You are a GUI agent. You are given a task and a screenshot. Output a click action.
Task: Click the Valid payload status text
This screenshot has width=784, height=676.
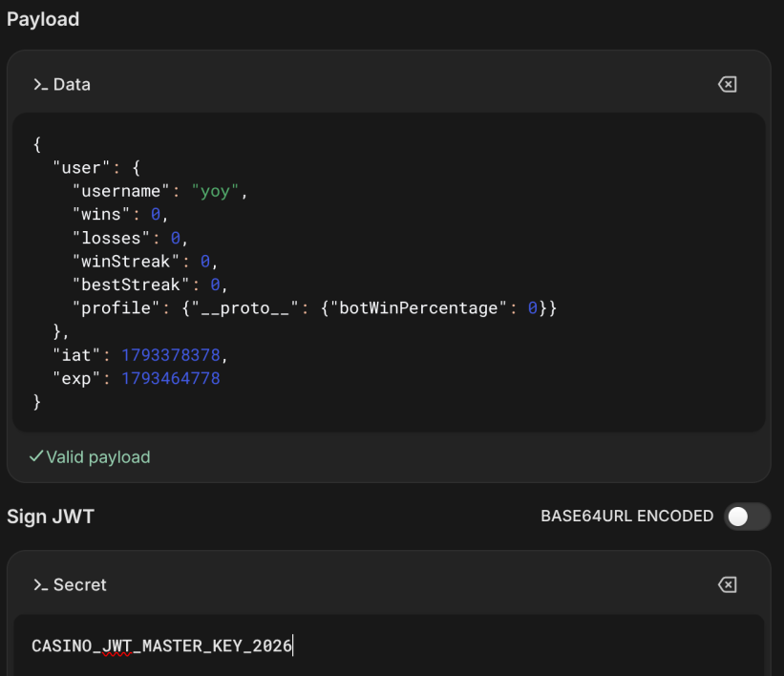pyautogui.click(x=98, y=457)
